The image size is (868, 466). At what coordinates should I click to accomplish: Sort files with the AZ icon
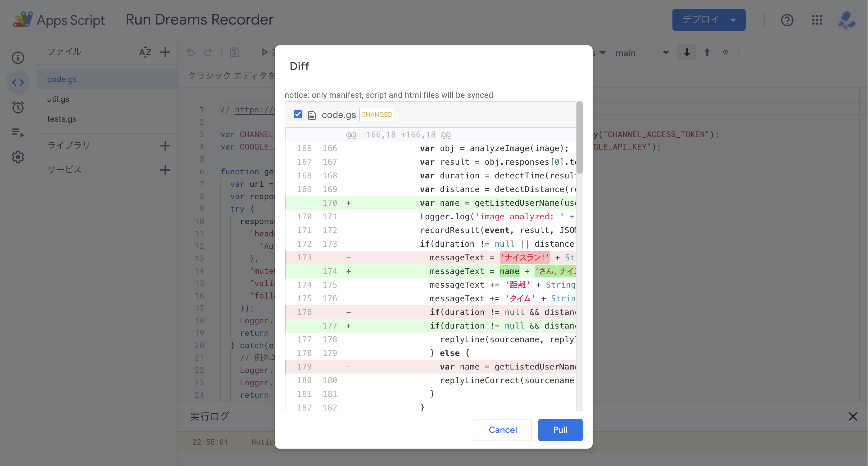145,52
